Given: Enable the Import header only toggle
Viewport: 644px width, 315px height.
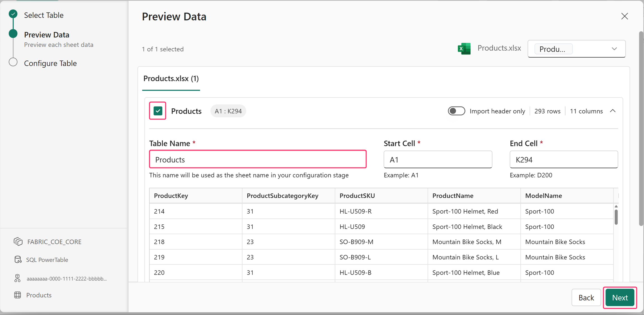Looking at the screenshot, I should point(456,111).
